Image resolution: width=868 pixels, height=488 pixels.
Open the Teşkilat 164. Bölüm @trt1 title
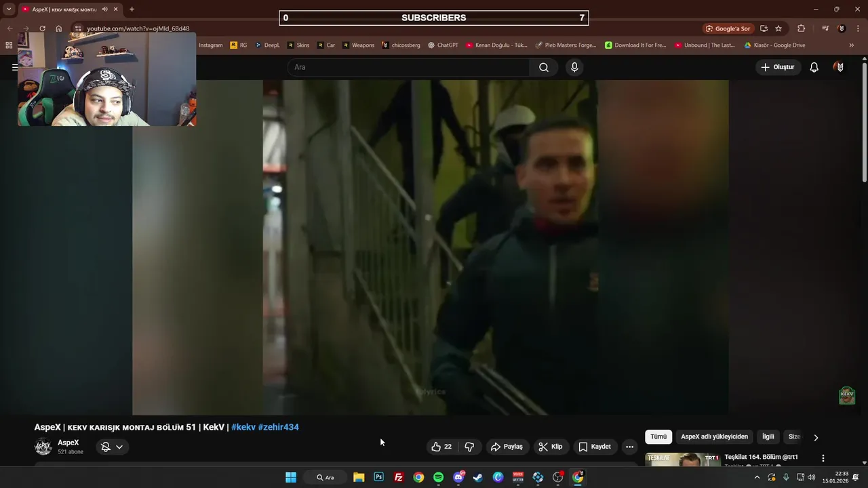click(x=761, y=457)
